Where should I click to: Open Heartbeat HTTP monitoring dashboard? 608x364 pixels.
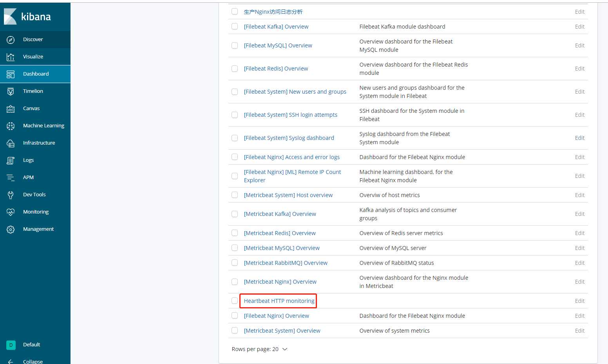coord(279,301)
